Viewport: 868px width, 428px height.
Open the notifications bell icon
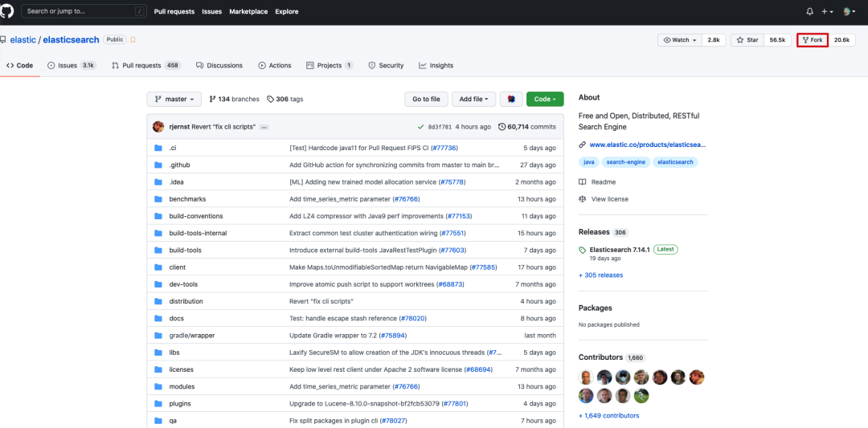pyautogui.click(x=810, y=11)
